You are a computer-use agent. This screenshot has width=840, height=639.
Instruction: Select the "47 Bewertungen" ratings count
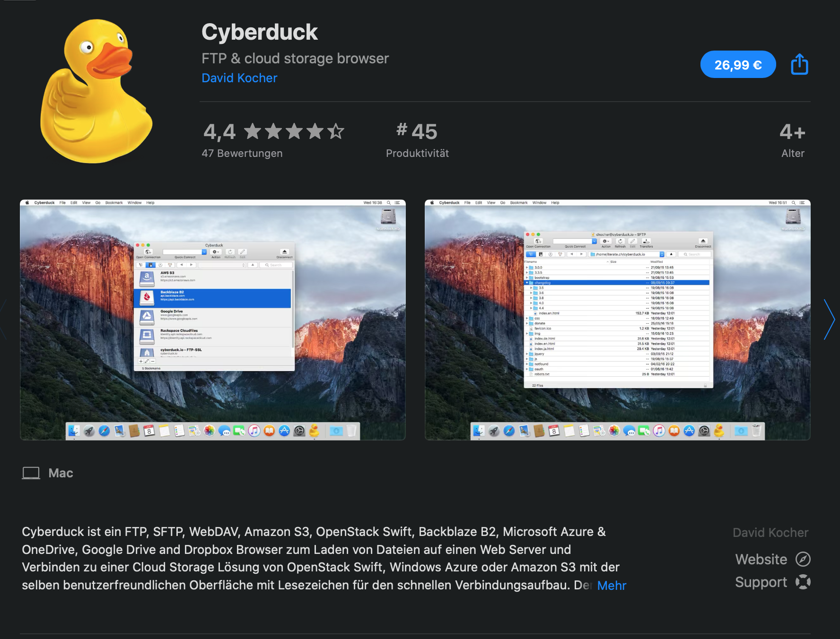coord(242,154)
